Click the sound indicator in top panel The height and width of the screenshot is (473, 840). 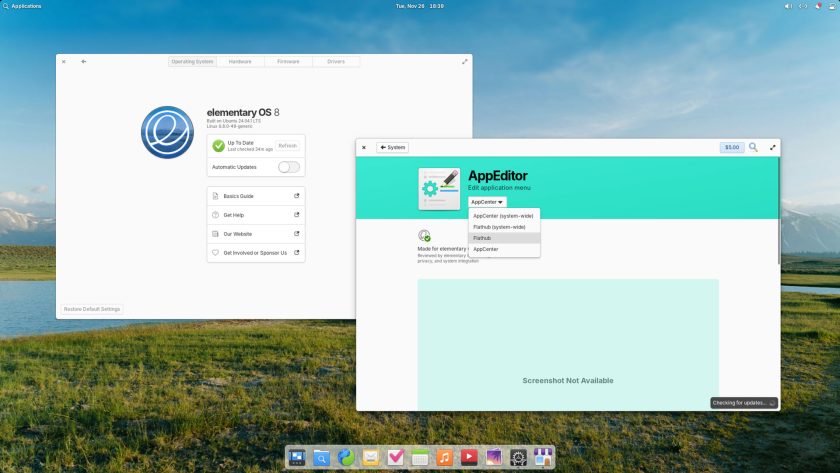coord(788,6)
